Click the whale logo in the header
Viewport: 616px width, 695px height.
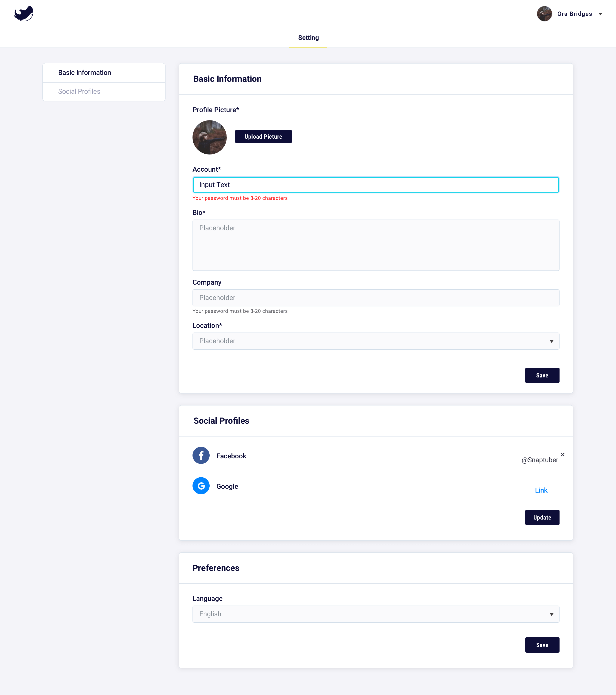(24, 14)
